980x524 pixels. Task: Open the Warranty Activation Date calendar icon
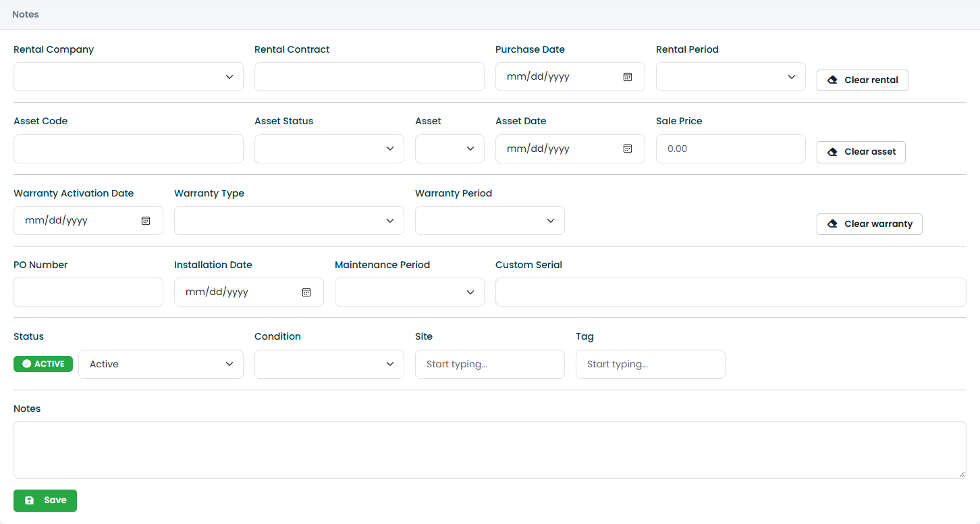point(146,221)
